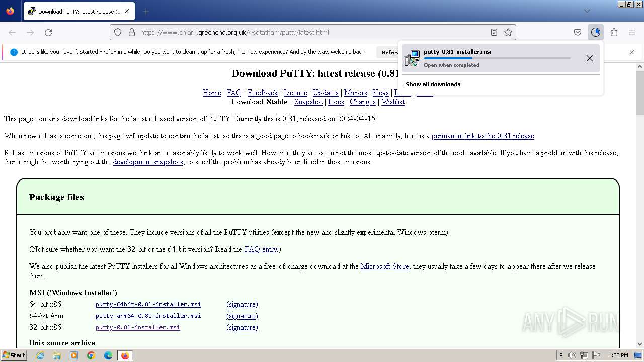Download 32-bit putty-0.81-installer.msi link

(x=138, y=327)
